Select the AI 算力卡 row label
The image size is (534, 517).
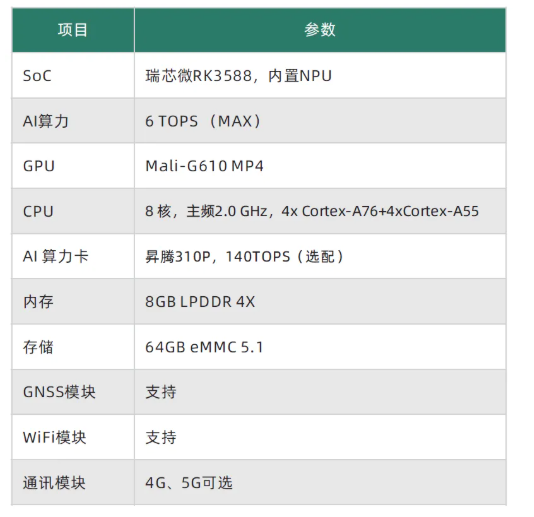[56, 256]
